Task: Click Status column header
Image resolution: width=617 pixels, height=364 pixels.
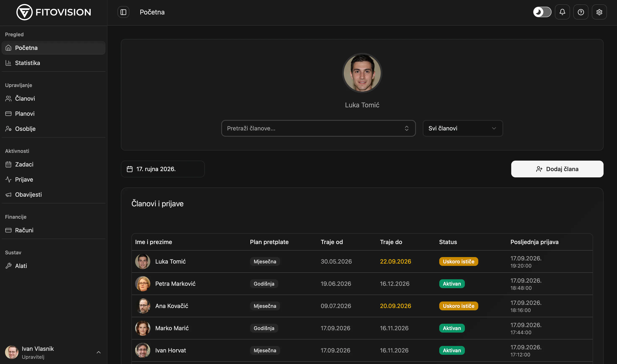Action: [x=448, y=242]
